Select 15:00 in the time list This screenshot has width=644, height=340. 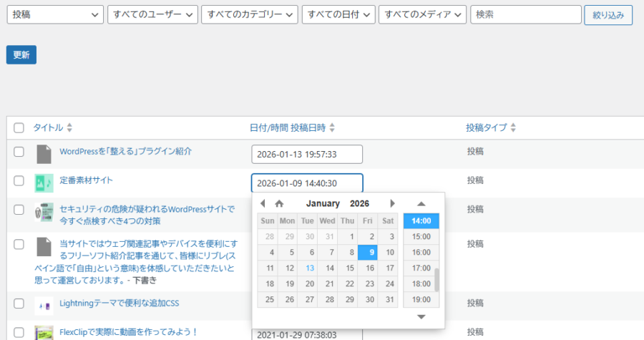pos(421,236)
